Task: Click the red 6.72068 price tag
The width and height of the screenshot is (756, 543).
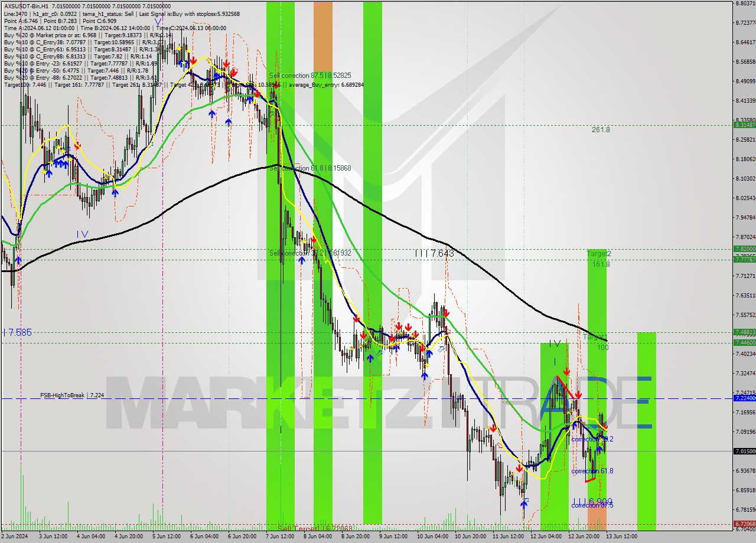Action: coord(744,524)
